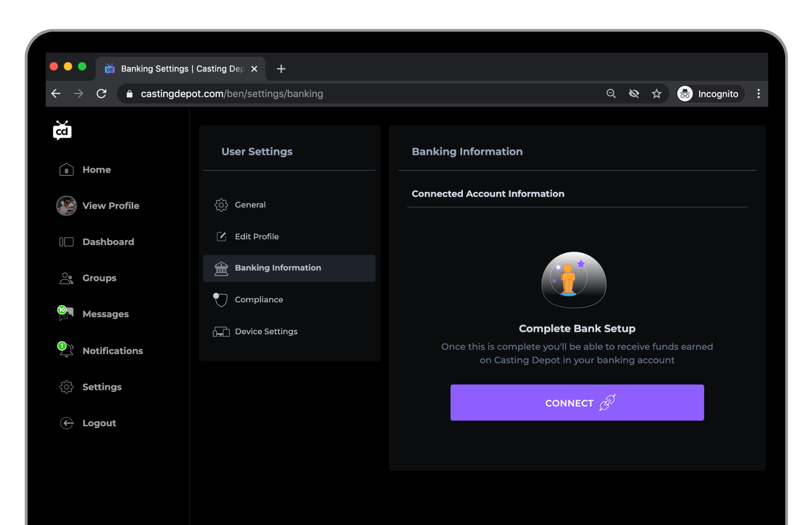Image resolution: width=812 pixels, height=525 pixels.
Task: Click the plug icon on CONNECT
Action: 607,402
